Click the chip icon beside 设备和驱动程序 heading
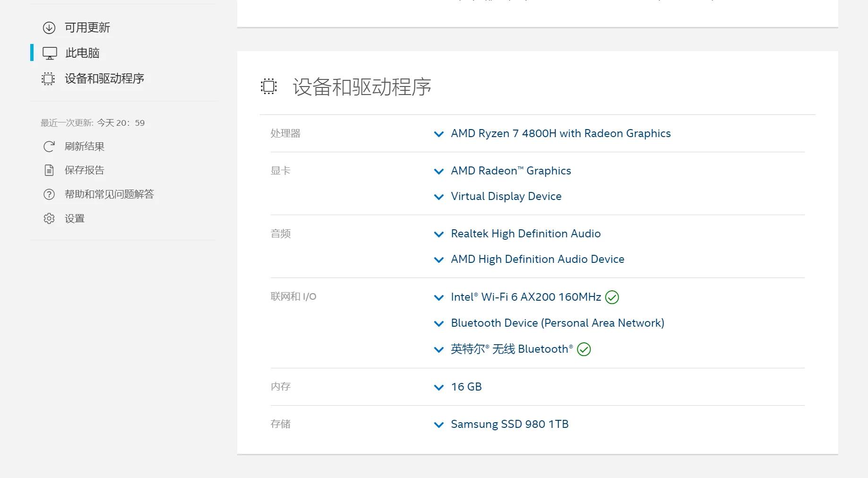 [268, 86]
